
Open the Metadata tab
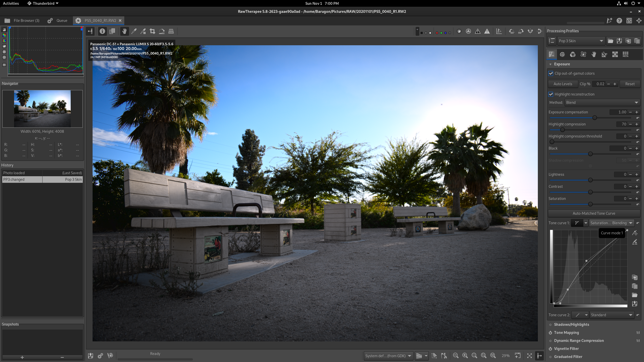coord(625,54)
